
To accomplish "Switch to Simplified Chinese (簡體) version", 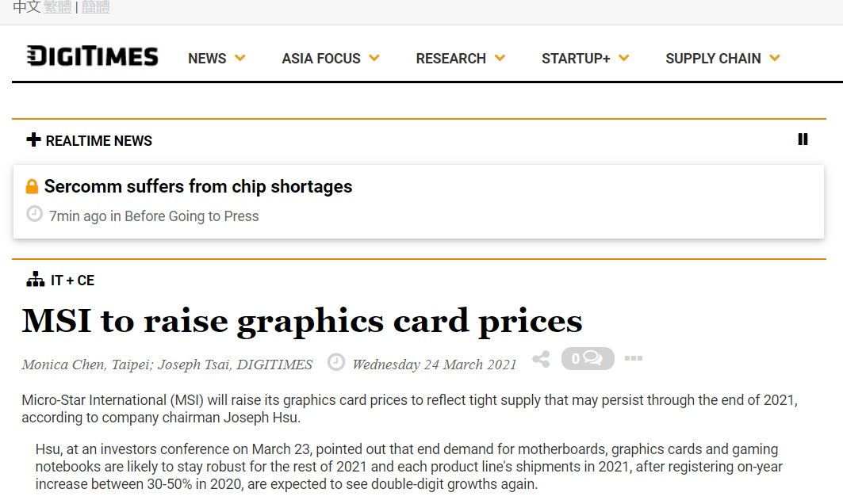I will pos(96,7).
